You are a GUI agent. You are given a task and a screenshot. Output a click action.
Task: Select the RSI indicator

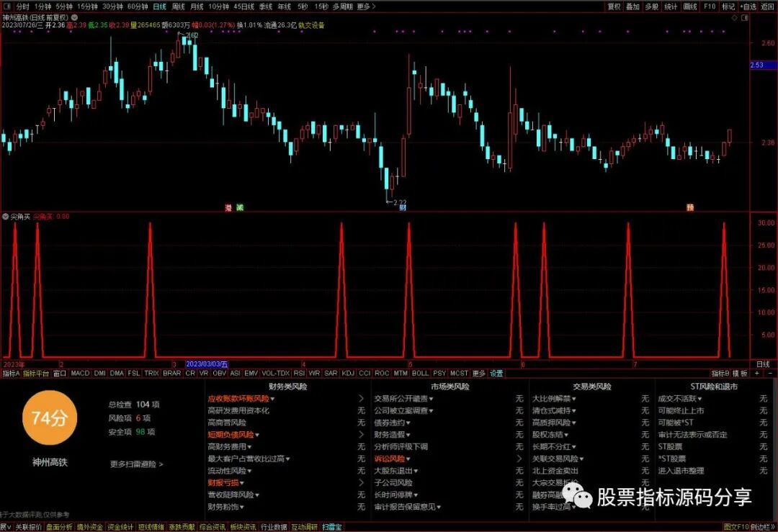coord(299,374)
